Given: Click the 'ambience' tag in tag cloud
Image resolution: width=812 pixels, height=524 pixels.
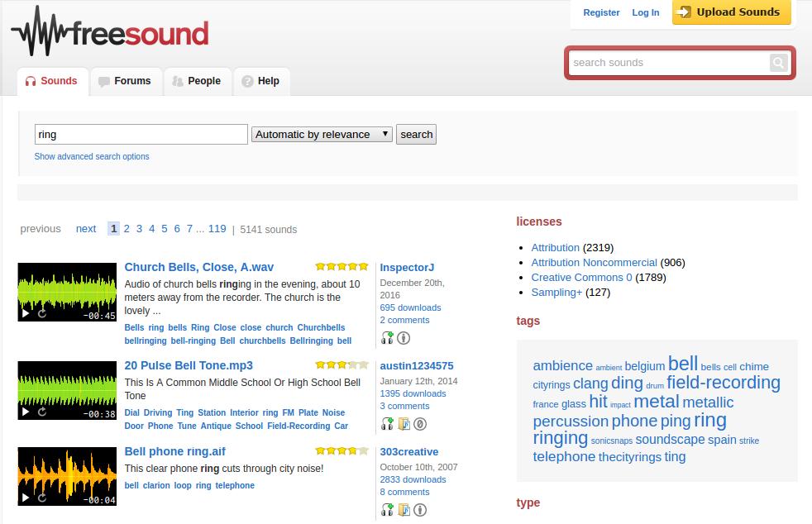Looking at the screenshot, I should [x=562, y=365].
